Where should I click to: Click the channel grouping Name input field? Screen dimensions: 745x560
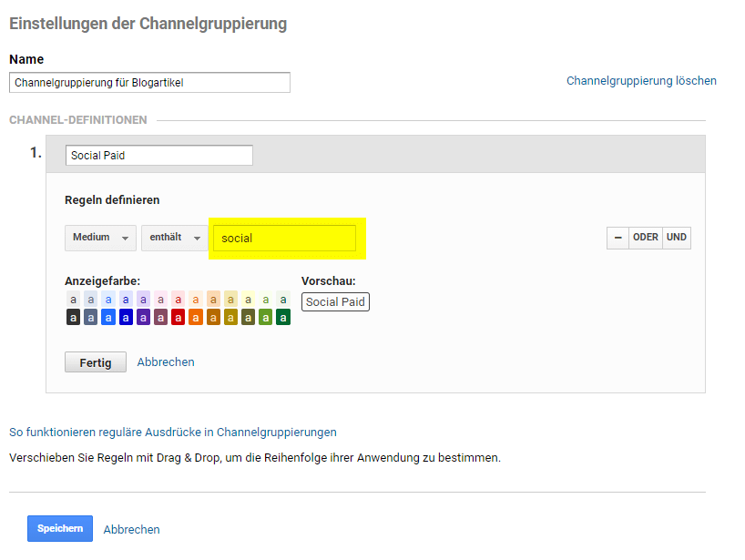coord(149,83)
